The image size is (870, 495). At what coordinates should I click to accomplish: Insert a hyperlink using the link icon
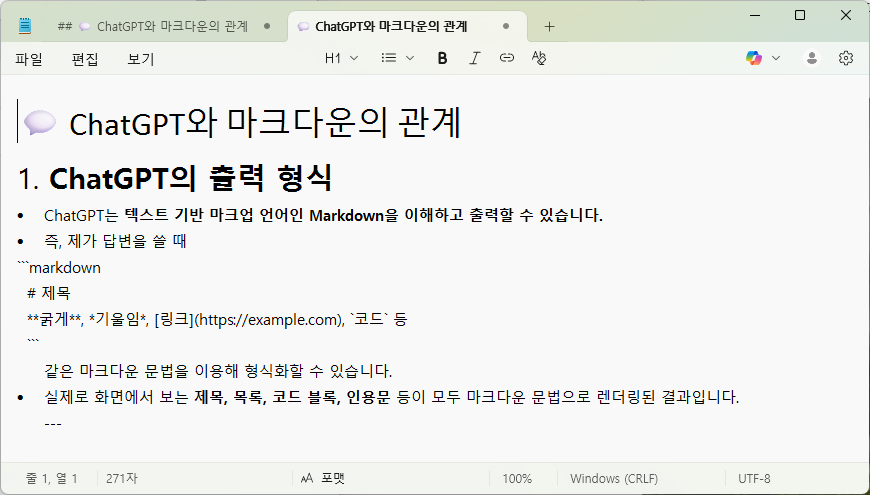507,58
